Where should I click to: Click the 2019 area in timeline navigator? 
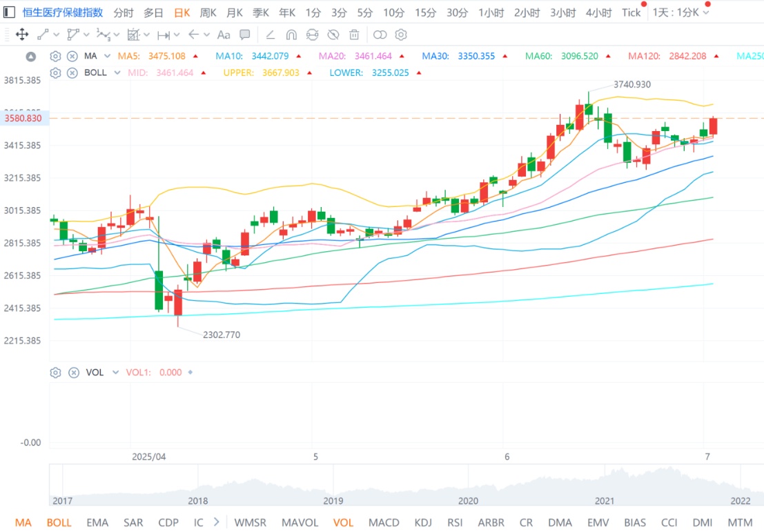(x=333, y=500)
